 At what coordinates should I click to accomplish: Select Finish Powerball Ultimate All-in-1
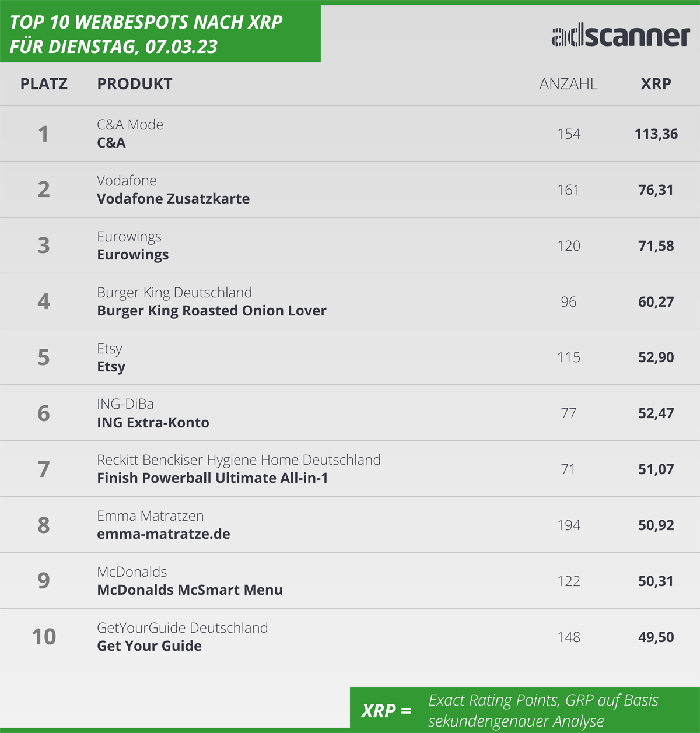click(x=212, y=478)
